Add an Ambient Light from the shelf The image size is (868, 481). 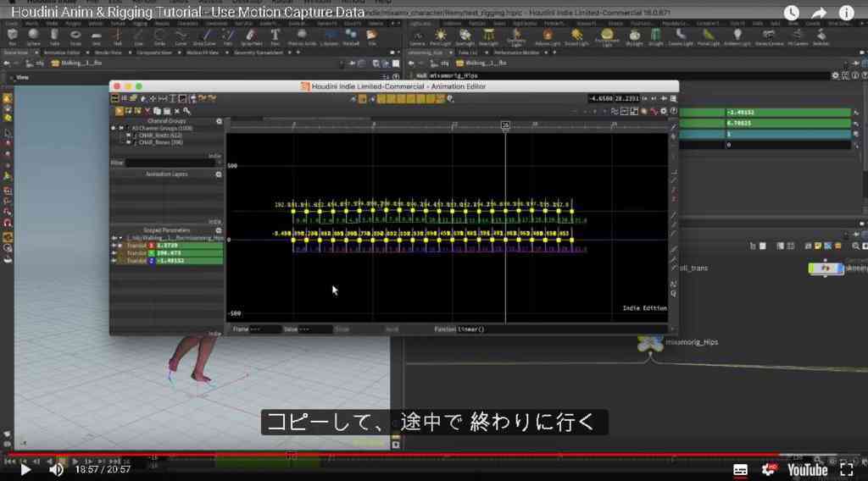[x=737, y=37]
